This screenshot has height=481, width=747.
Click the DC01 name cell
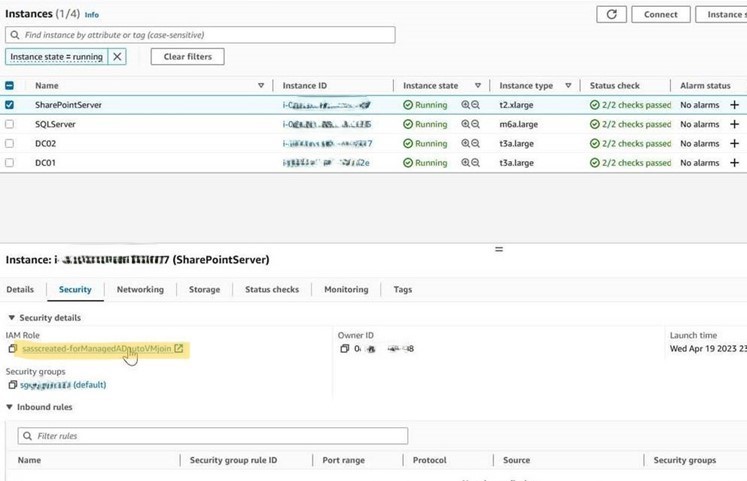tap(45, 163)
